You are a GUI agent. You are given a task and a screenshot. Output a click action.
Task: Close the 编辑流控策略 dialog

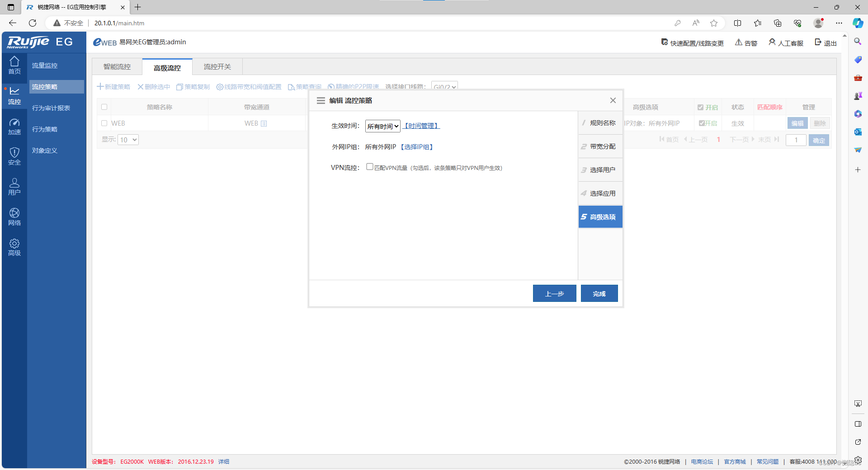(613, 100)
